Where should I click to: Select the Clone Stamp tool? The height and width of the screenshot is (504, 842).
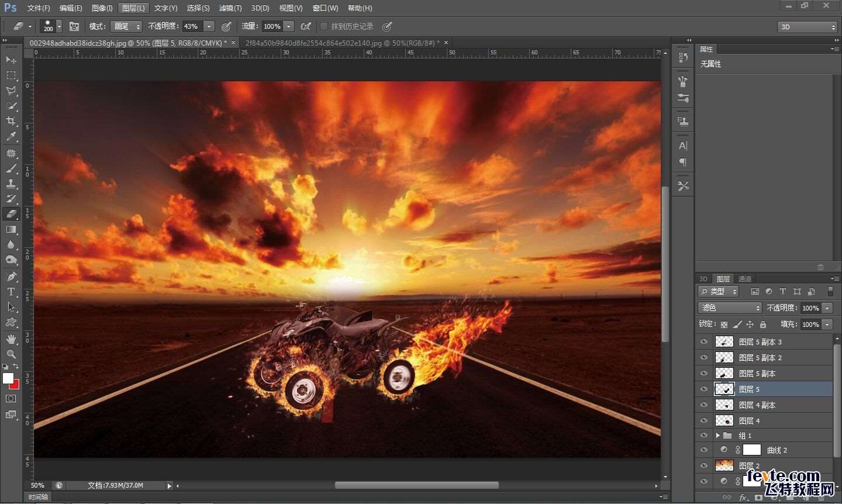(x=11, y=184)
